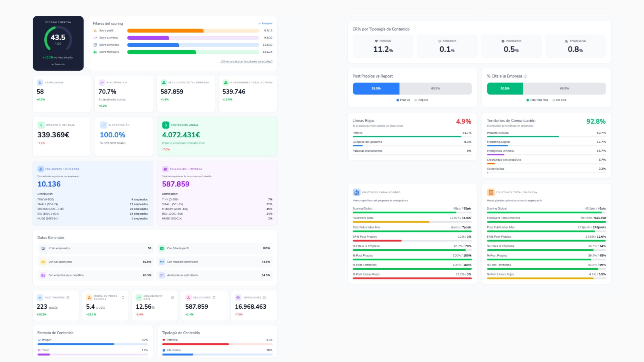
Task: Open Evolución under the Scoring Empresa gauge
Action: pos(58,64)
